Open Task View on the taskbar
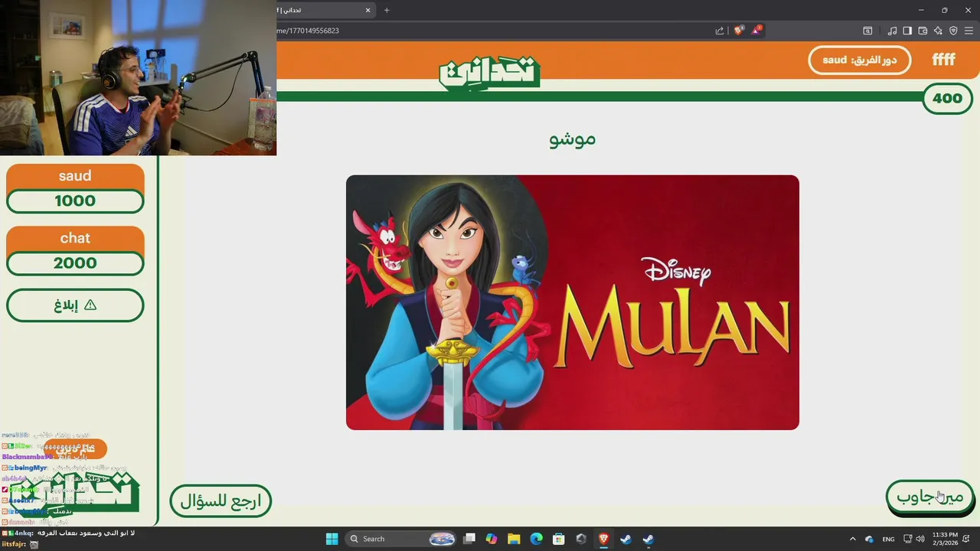 469,539
